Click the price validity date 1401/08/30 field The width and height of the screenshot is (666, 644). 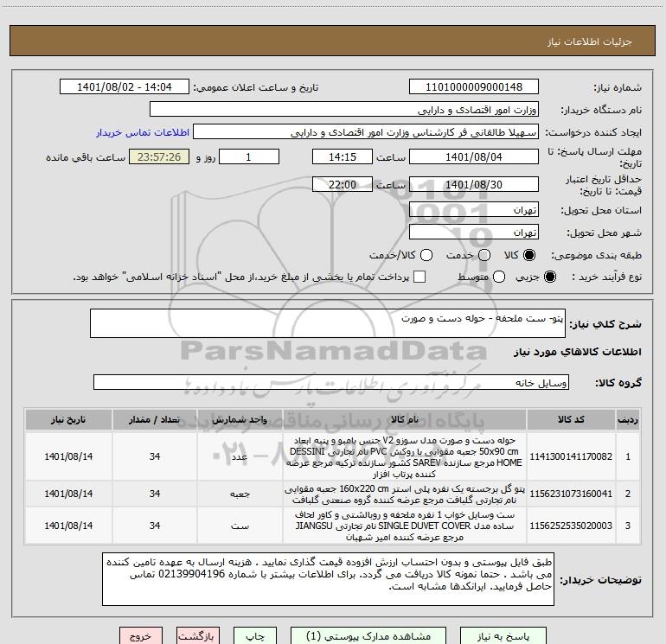(x=474, y=184)
